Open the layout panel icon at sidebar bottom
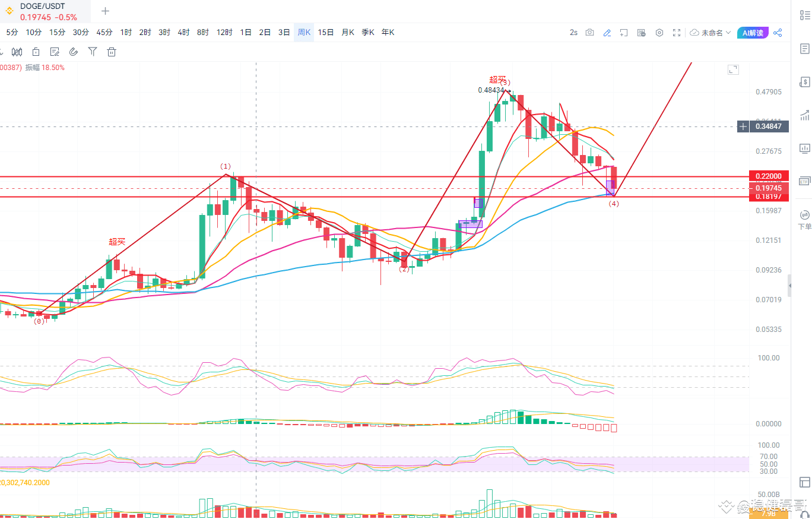This screenshot has width=812, height=519. 804,482
